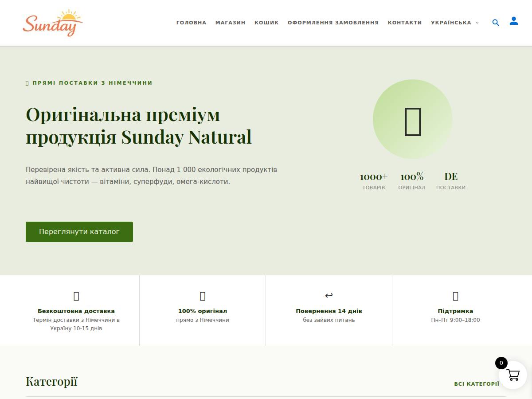This screenshot has width=532, height=399.
Task: Click the chevron next to Українська
Action: point(477,23)
